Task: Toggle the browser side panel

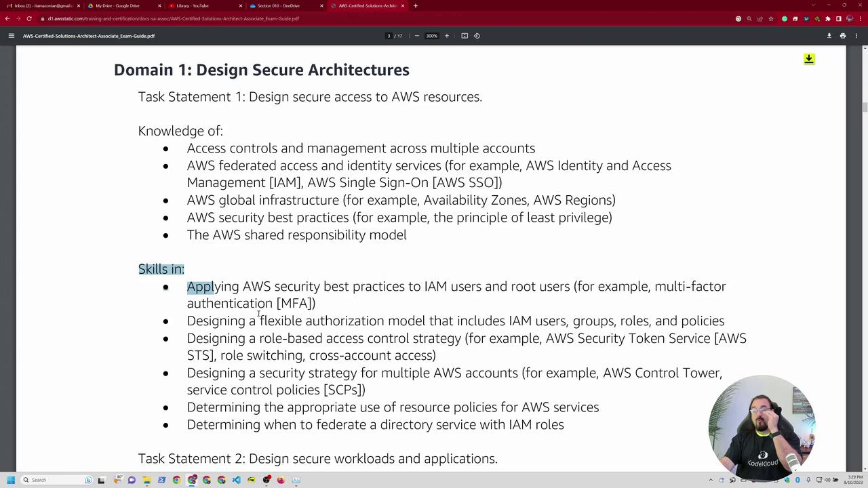Action: click(x=839, y=19)
